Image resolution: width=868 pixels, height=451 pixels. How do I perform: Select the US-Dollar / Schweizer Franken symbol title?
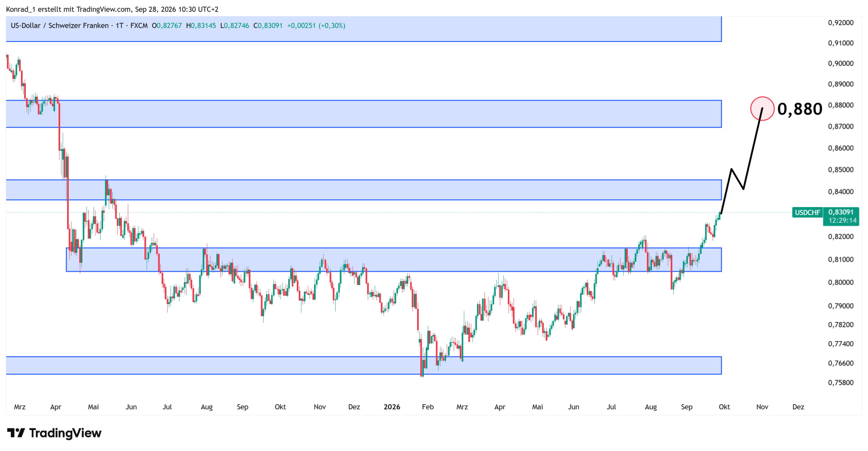tap(60, 25)
